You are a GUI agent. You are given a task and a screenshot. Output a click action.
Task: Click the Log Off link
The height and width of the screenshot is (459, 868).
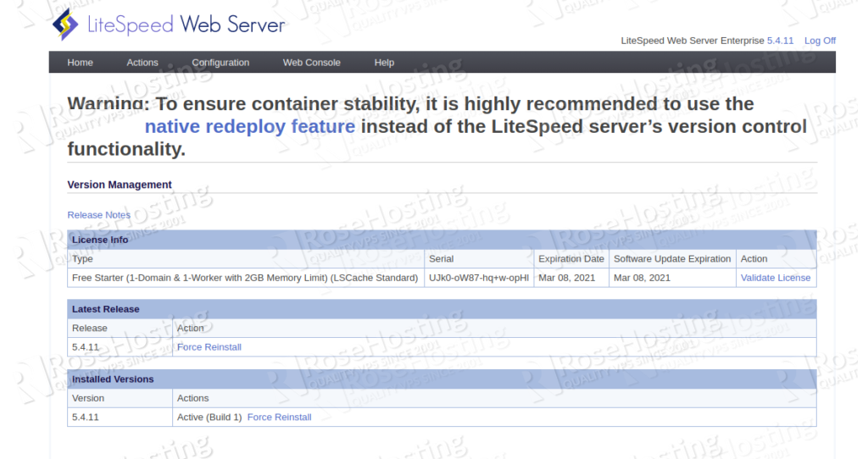coord(820,41)
